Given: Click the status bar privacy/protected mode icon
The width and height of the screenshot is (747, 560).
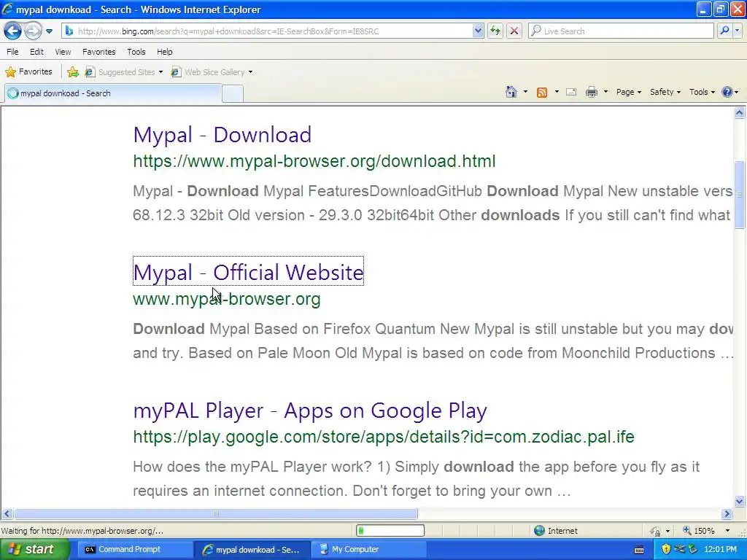Looking at the screenshot, I should pos(656,531).
